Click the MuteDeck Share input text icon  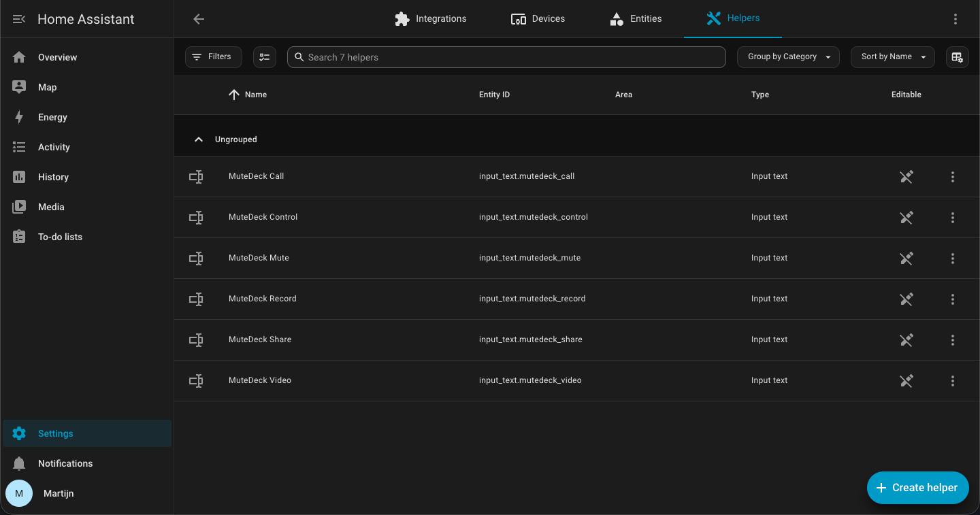point(196,340)
